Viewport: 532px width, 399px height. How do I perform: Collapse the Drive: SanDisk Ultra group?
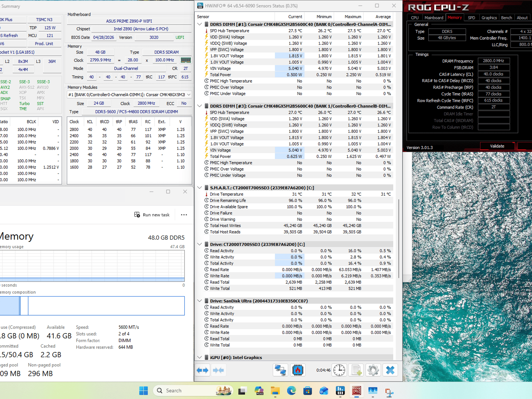coord(199,301)
